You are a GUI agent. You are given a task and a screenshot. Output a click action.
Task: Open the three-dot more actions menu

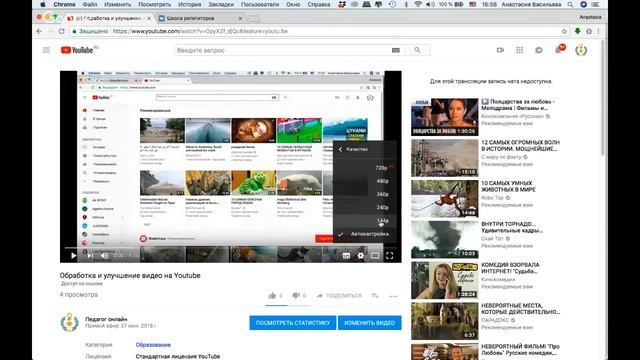(x=393, y=296)
